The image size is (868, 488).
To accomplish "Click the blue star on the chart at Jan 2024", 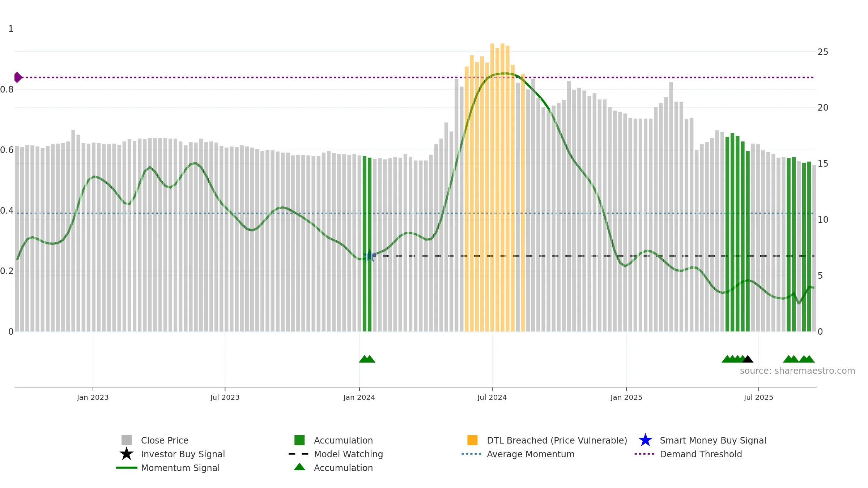I will 369,256.
